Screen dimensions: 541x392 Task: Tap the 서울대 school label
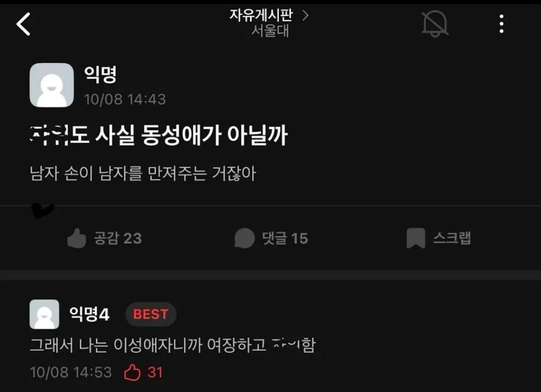270,31
